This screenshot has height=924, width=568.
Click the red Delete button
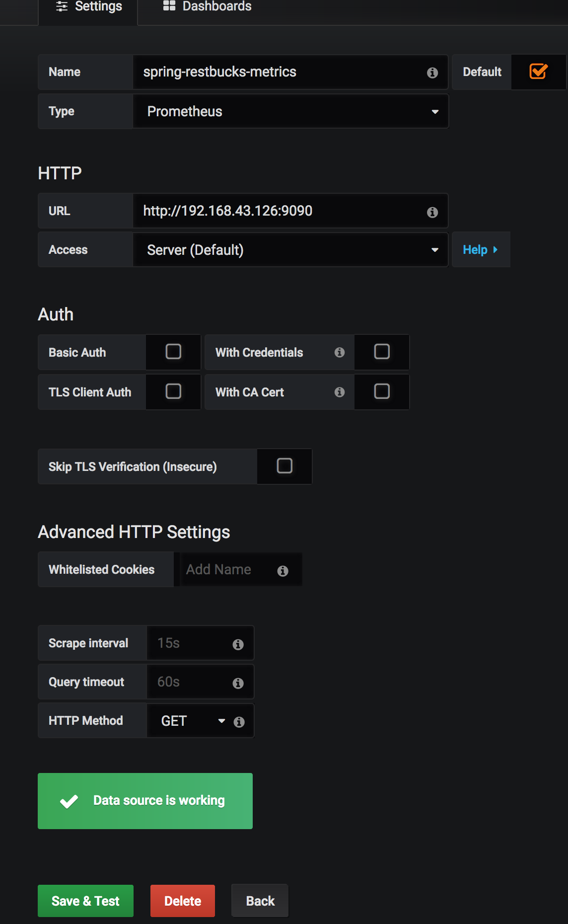point(183,901)
